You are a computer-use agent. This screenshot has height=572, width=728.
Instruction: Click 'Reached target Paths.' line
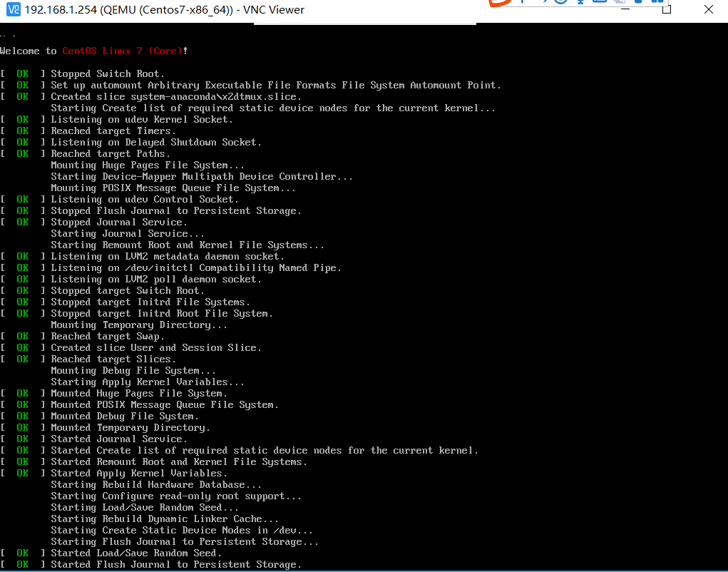[111, 153]
